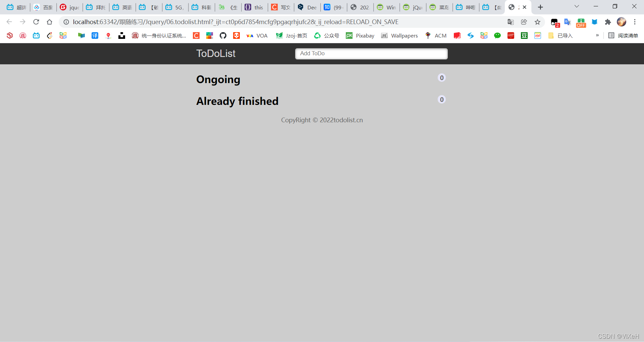Image resolution: width=644 pixels, height=342 pixels.
Task: Open the blue S-shaped icon bookmark
Action: [471, 36]
